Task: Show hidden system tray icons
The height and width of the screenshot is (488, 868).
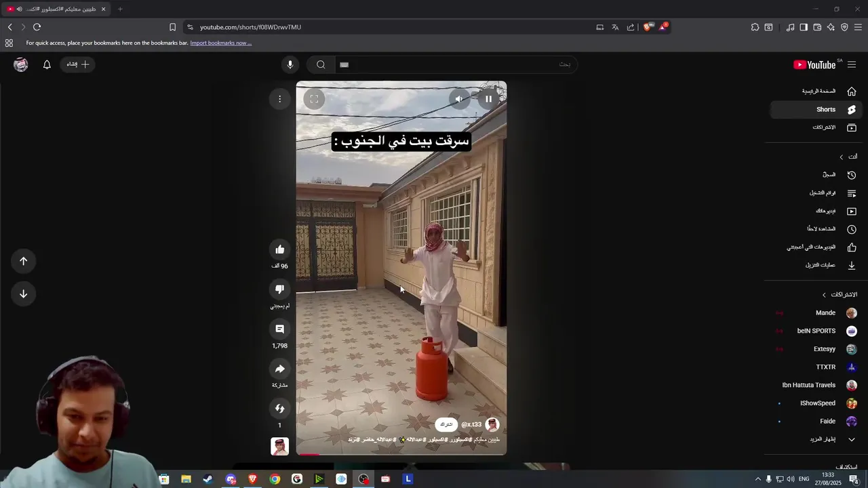Action: click(758, 479)
